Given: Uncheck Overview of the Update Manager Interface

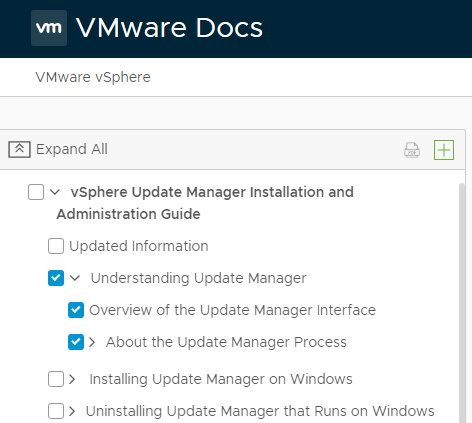Looking at the screenshot, I should tap(76, 310).
